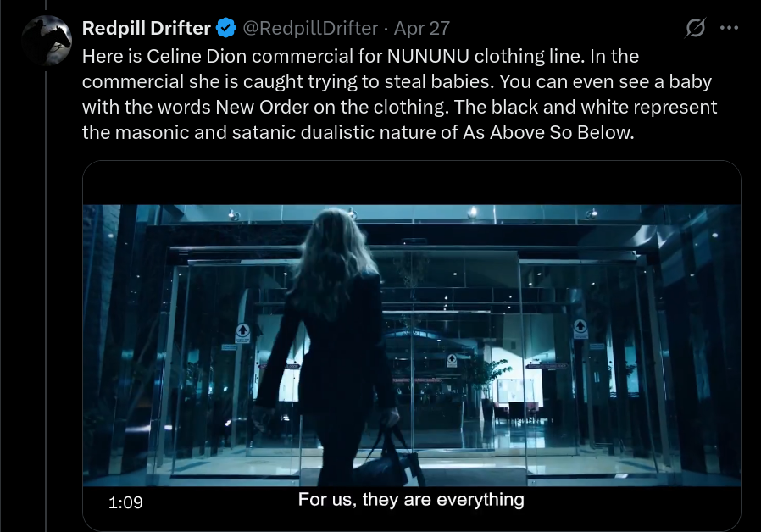761x532 pixels.
Task: Open the Apr 27 post timestamp
Action: [422, 28]
